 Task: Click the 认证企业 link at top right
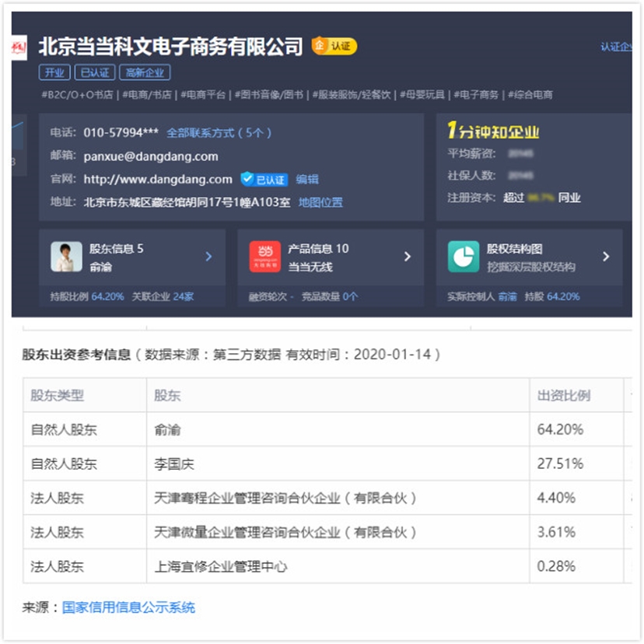pyautogui.click(x=616, y=47)
